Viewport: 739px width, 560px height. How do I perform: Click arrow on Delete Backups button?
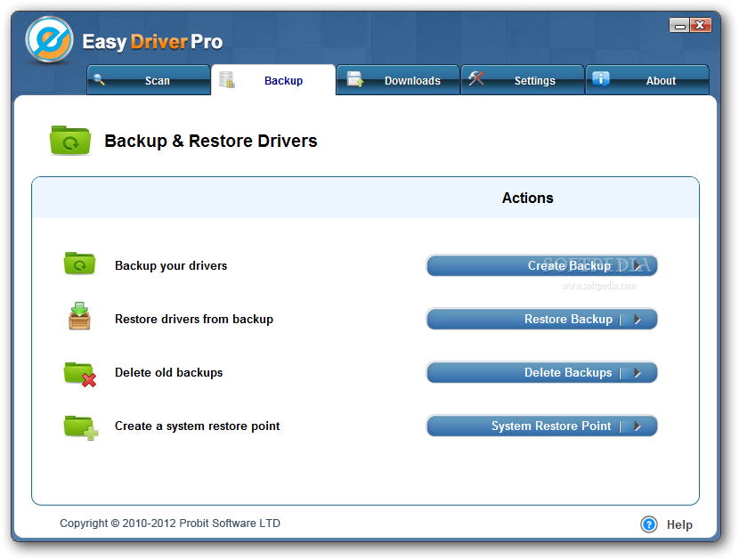[x=637, y=373]
